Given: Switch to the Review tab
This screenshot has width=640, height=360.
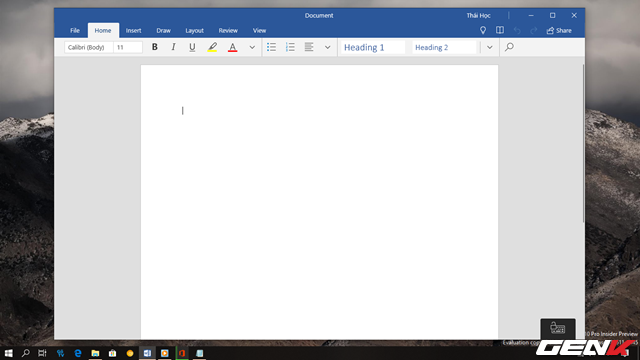Looking at the screenshot, I should [x=228, y=31].
